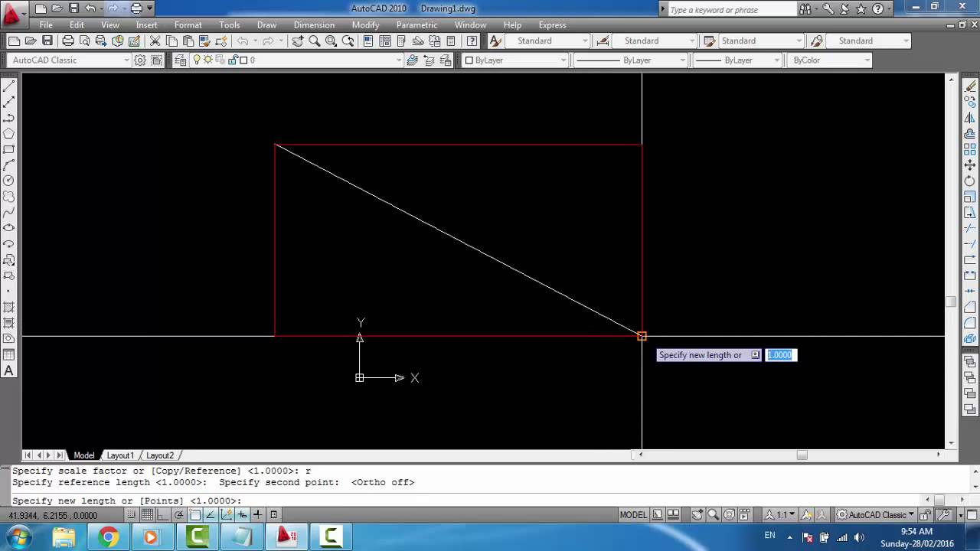Click the Undo arrow button

pyautogui.click(x=90, y=8)
